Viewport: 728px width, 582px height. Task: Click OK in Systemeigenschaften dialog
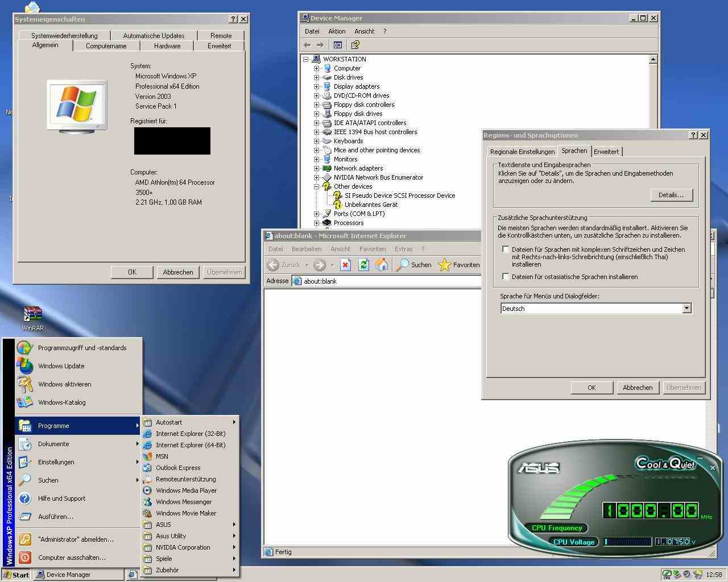point(132,272)
